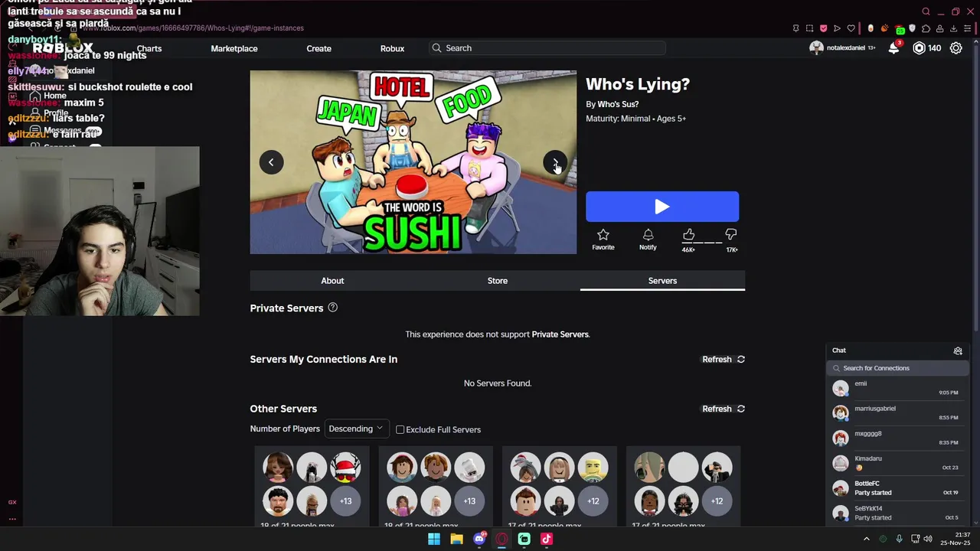Open the Roblox settings gear
The image size is (980, 551).
coord(956,48)
